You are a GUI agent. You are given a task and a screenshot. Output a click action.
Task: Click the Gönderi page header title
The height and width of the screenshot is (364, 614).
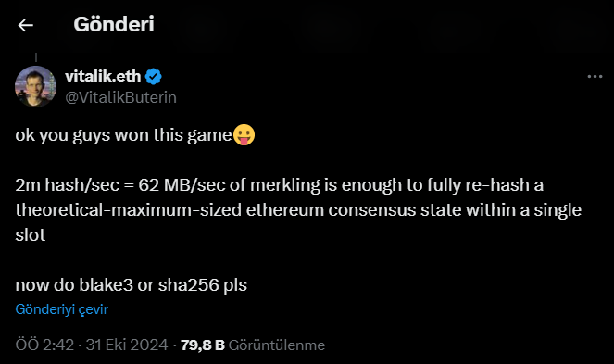tap(114, 24)
